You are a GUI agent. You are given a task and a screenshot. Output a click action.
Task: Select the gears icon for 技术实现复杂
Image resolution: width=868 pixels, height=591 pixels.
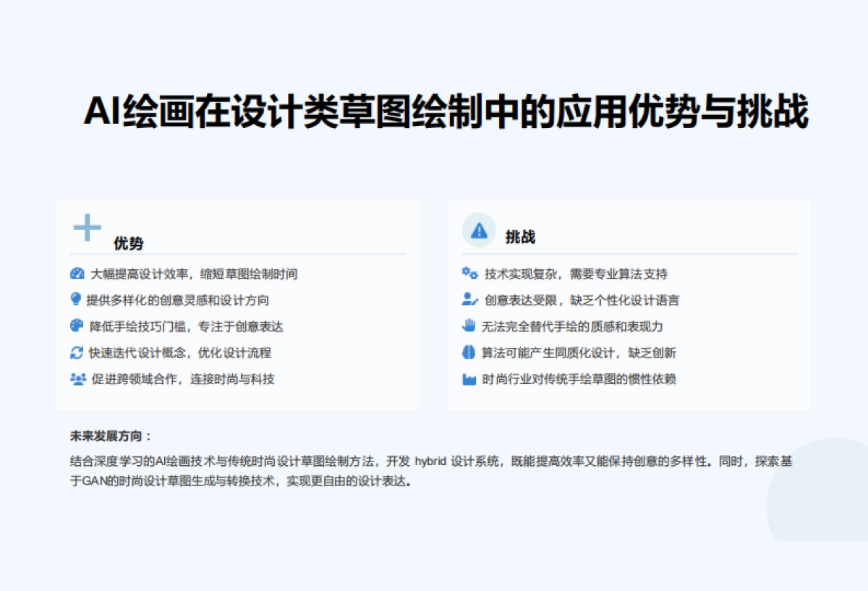(x=469, y=273)
